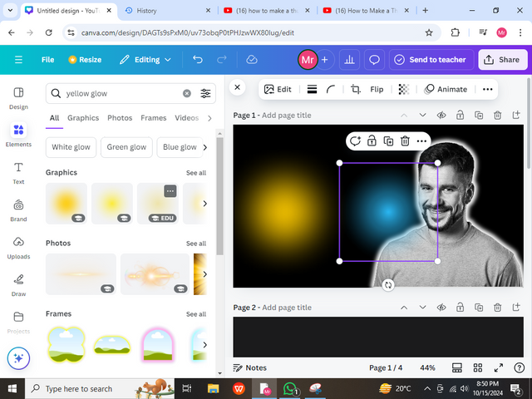The width and height of the screenshot is (532, 399).
Task: Show more Graphics results arrow
Action: [x=204, y=203]
